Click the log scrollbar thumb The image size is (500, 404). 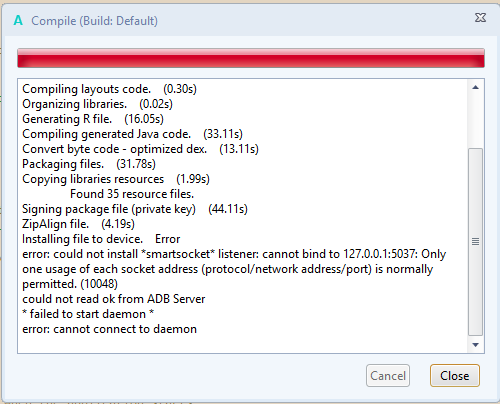[x=476, y=242]
